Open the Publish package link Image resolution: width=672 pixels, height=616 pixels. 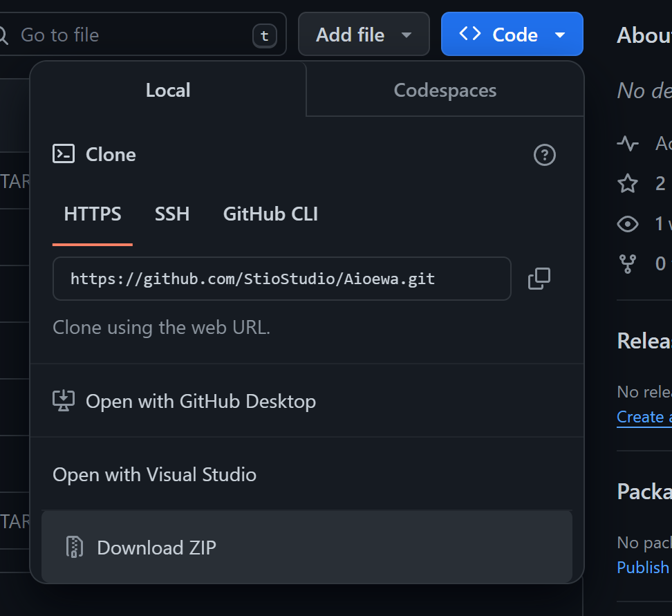point(644,567)
